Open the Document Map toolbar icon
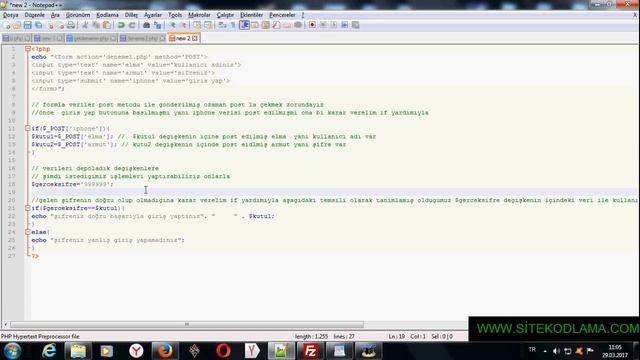This screenshot has height=360, width=640. [265, 25]
